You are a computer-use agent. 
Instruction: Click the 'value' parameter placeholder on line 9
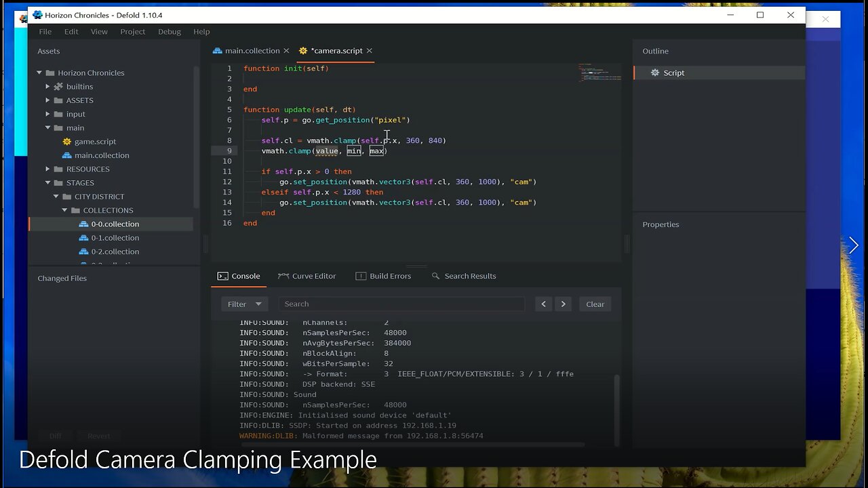point(326,151)
